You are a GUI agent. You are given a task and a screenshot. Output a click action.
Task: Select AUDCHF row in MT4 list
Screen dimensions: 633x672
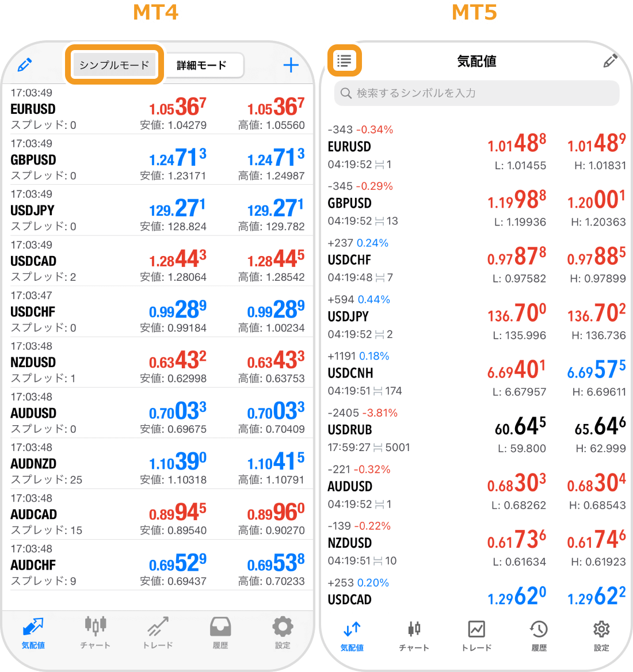click(x=158, y=565)
